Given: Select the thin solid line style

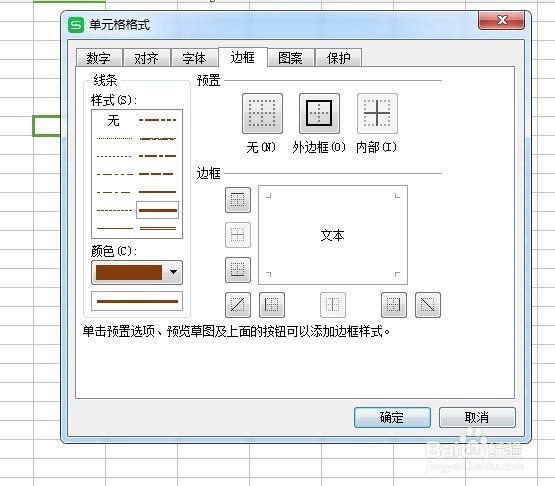Looking at the screenshot, I should click(114, 228).
